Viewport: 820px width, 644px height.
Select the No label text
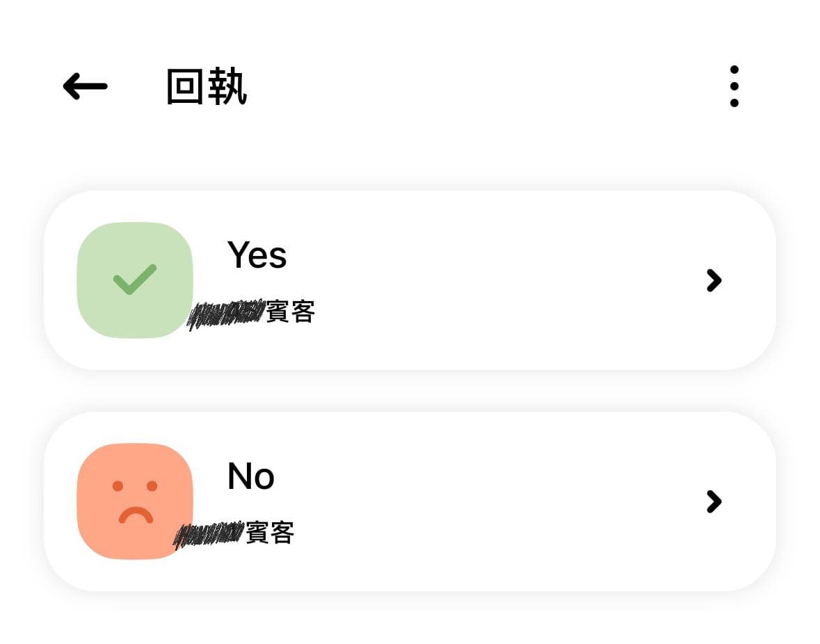tap(251, 476)
